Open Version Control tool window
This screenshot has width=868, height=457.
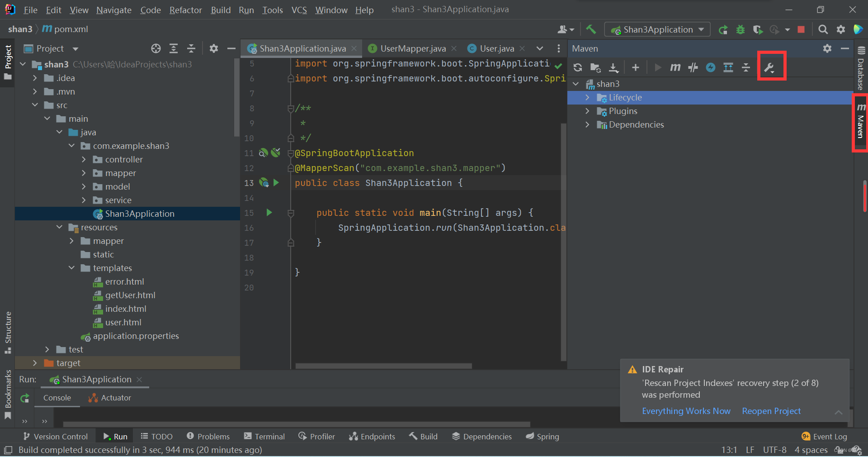coord(55,437)
